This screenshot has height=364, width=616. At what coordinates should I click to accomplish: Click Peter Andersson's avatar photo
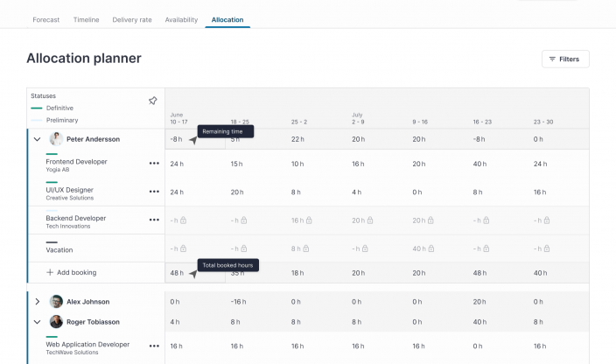tap(56, 139)
